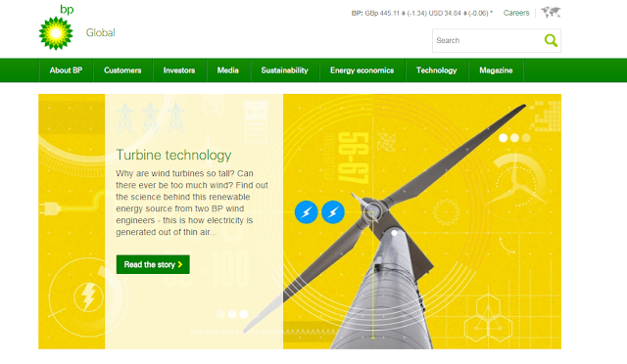The height and width of the screenshot is (364, 627).
Task: Open the Media menu
Action: [228, 70]
